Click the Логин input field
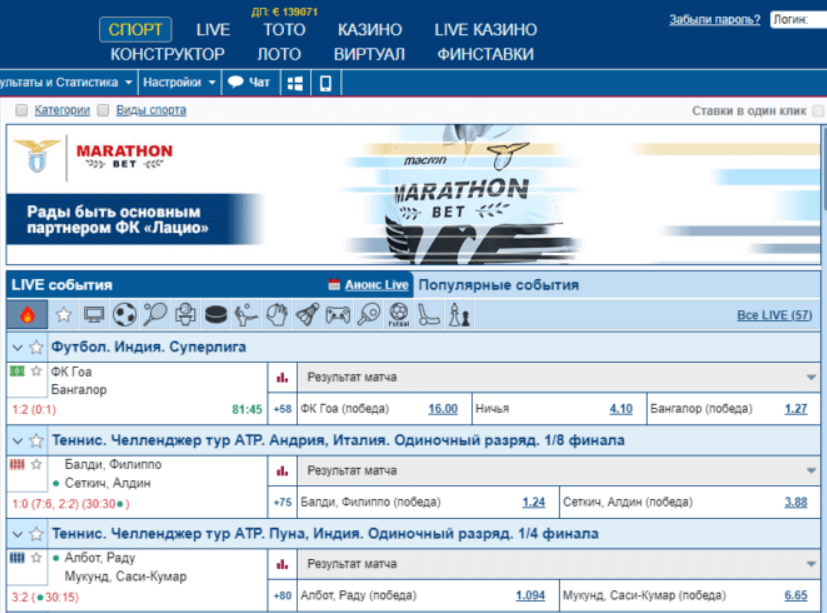 [x=799, y=20]
